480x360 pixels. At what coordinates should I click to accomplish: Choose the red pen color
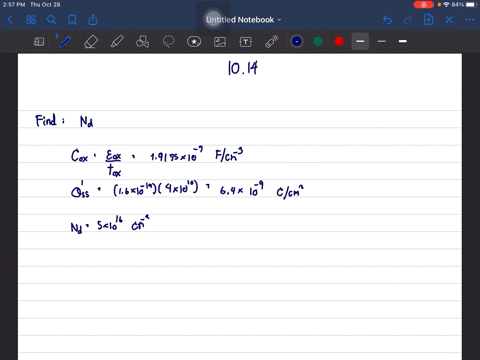[x=339, y=41]
